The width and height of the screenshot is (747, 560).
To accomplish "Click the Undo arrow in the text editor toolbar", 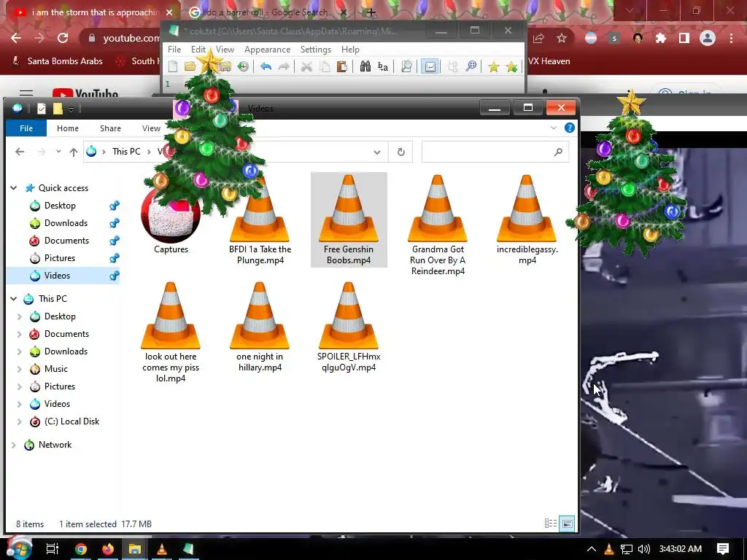I will 266,66.
